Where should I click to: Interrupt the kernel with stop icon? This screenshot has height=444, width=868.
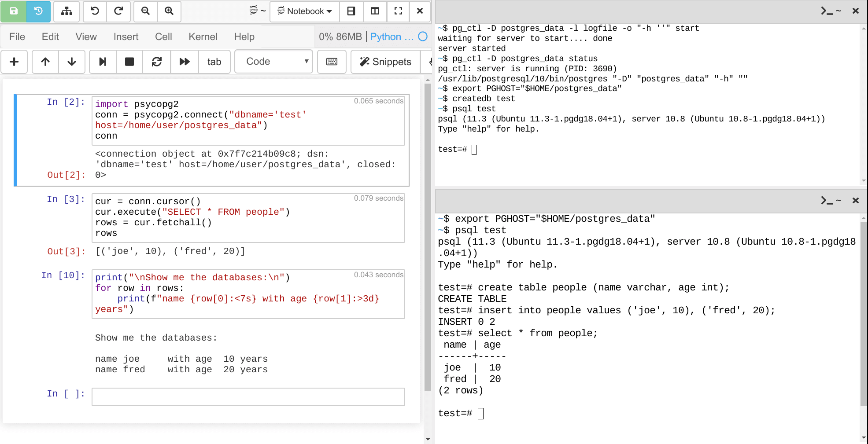click(x=129, y=62)
